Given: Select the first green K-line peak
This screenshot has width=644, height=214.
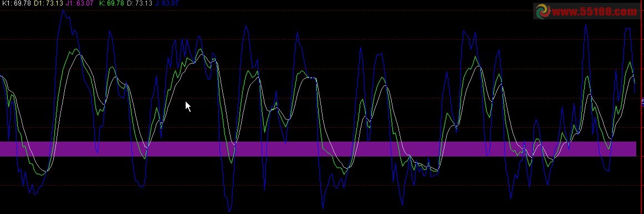Looking at the screenshot, I should click(75, 49).
